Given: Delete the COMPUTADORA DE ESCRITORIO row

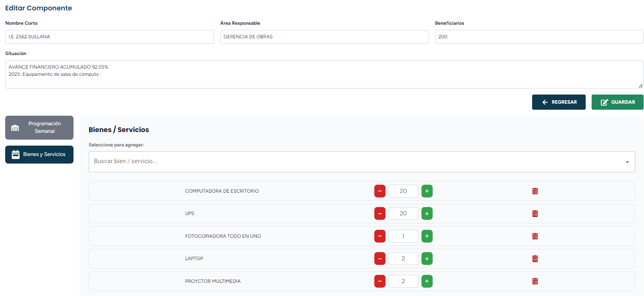Looking at the screenshot, I should (535, 191).
